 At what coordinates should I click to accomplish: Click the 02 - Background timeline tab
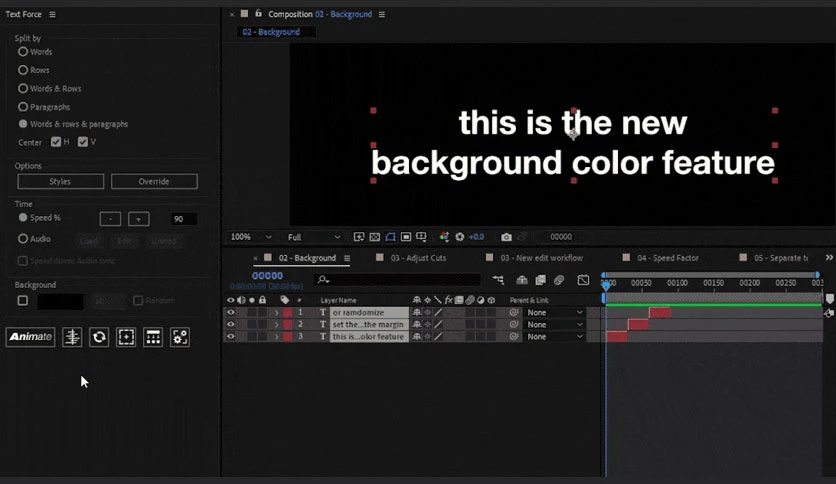coord(307,258)
